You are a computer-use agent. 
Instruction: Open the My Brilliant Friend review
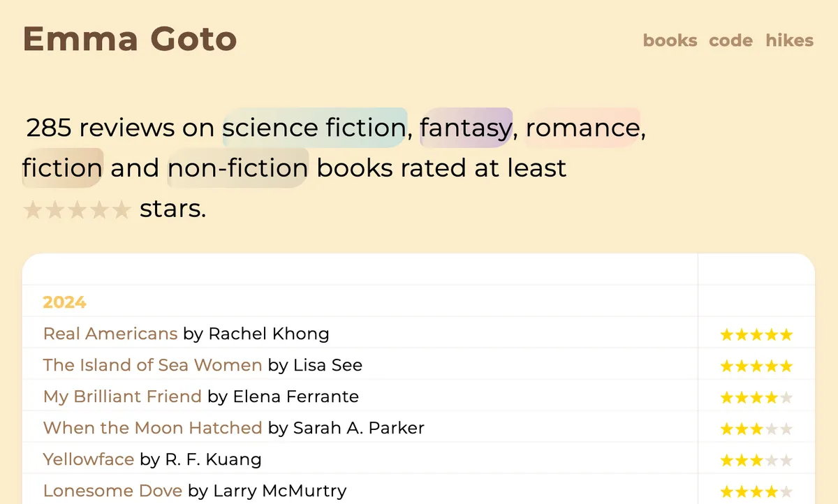click(x=122, y=396)
